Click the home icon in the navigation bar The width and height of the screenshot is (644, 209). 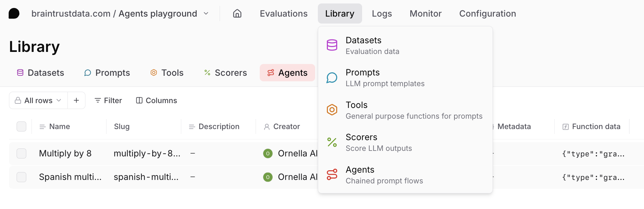click(237, 13)
